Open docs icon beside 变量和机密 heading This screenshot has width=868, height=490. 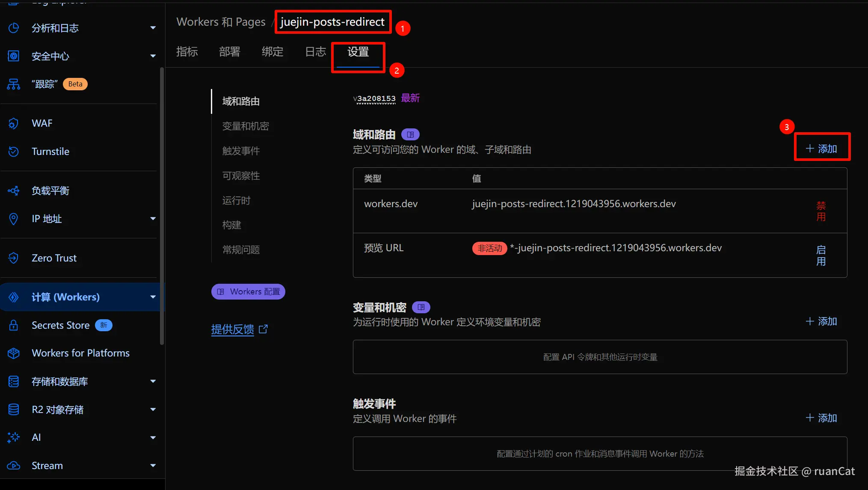pos(421,307)
